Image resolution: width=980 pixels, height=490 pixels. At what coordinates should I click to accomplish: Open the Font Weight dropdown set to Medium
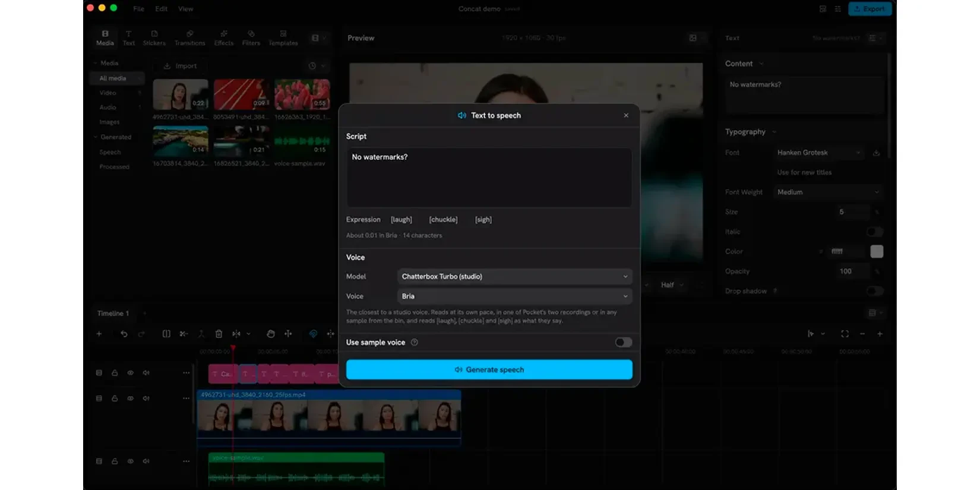coord(828,192)
